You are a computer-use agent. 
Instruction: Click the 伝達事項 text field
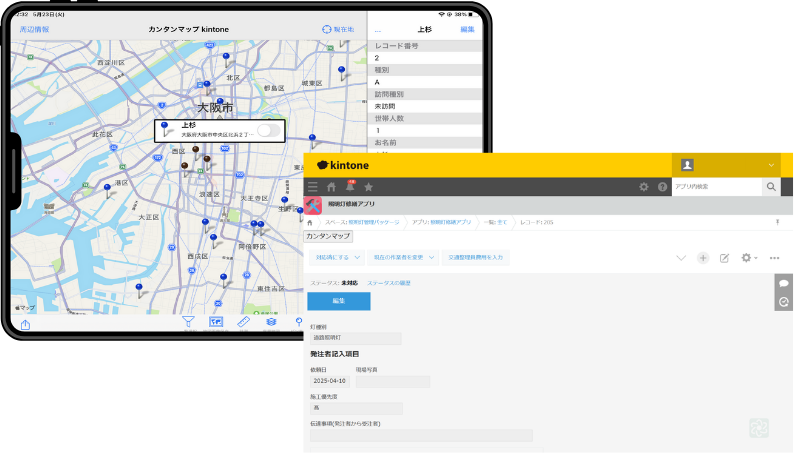421,435
